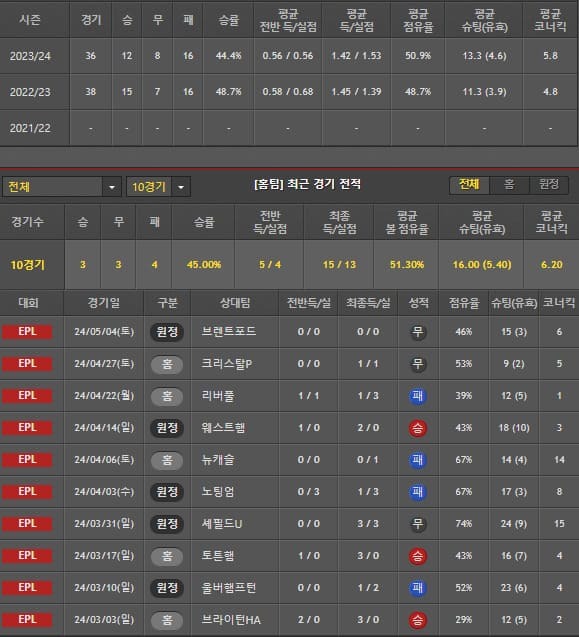This screenshot has height=637, width=579.
Task: Click opponent name 브라이턴HA
Action: [x=231, y=620]
